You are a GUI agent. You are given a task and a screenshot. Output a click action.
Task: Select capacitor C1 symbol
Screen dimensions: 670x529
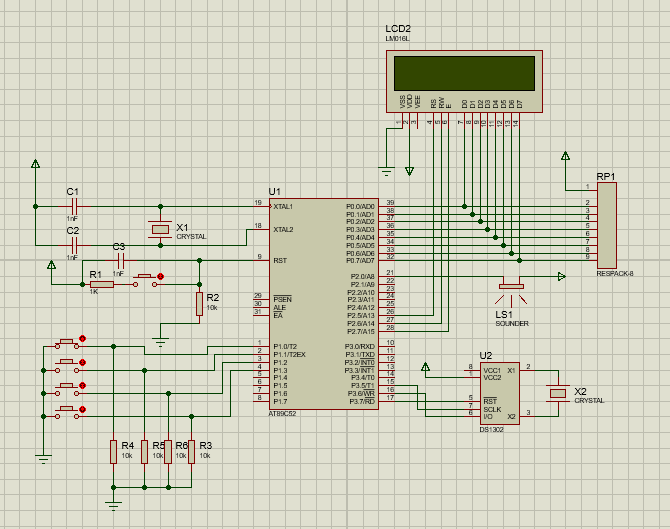click(x=74, y=206)
